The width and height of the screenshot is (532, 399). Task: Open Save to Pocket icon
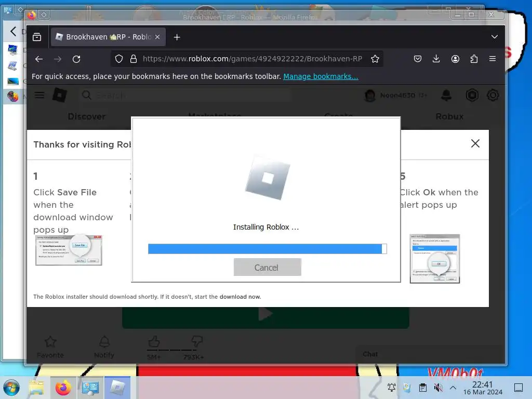click(x=418, y=59)
